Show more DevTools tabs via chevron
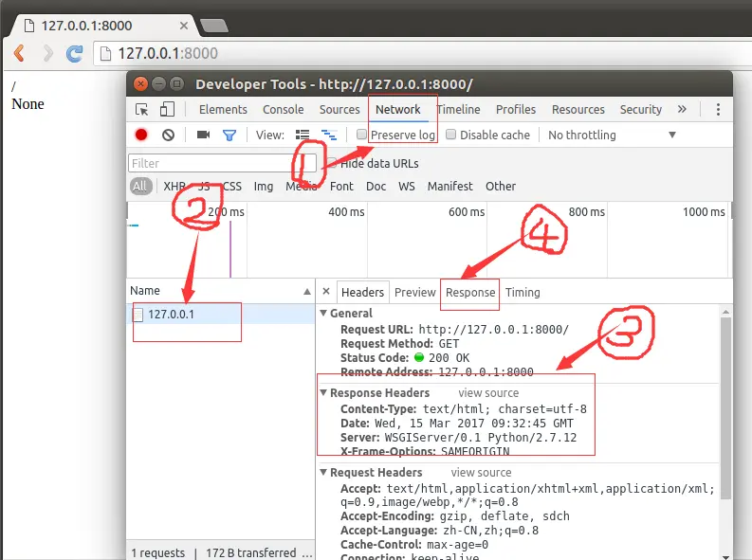Image resolution: width=752 pixels, height=560 pixels. click(682, 109)
